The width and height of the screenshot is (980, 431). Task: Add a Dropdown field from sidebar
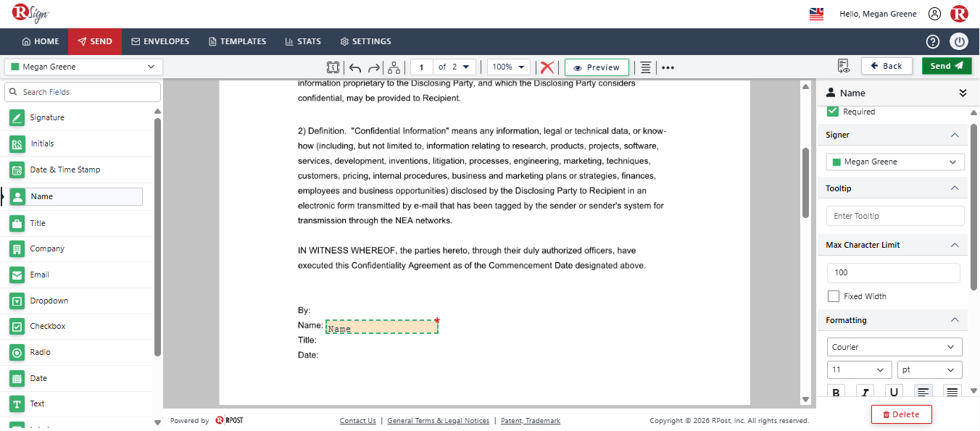[49, 301]
